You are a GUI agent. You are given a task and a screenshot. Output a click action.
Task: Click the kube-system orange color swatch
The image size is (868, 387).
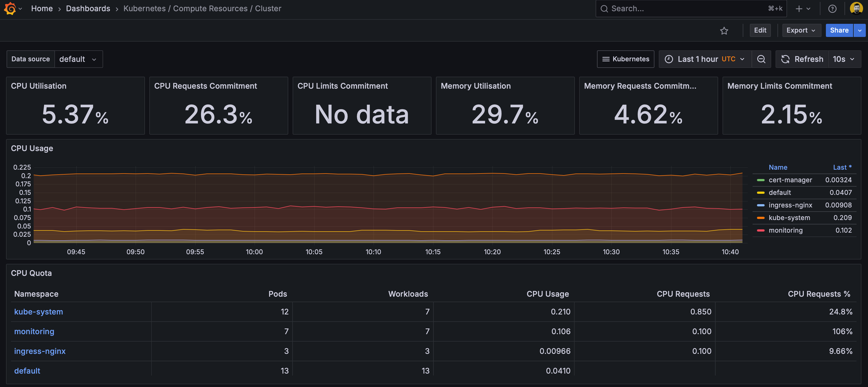[x=760, y=218]
